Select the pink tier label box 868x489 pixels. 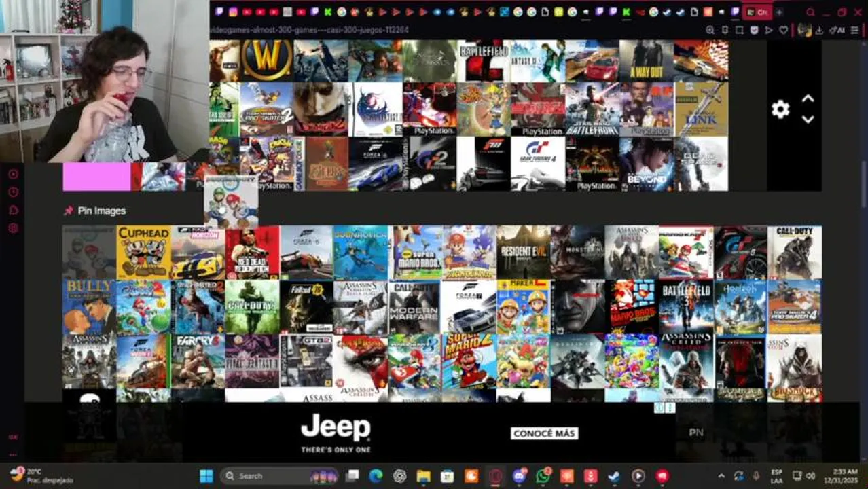point(96,177)
